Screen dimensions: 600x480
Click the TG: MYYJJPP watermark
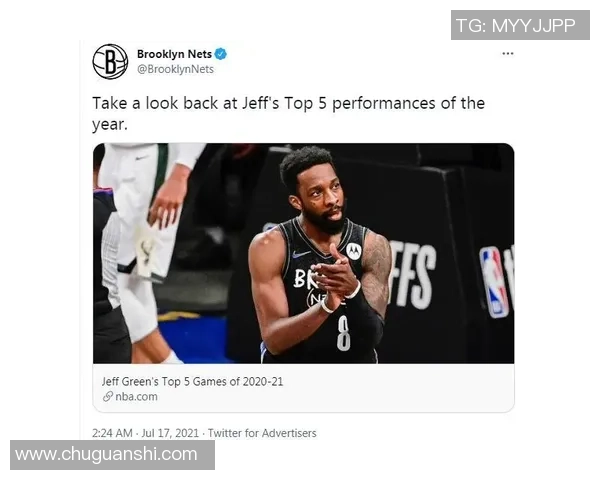[x=520, y=25]
